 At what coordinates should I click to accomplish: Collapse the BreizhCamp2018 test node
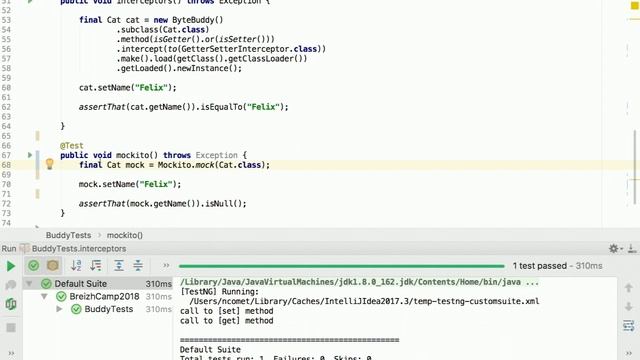(44, 296)
